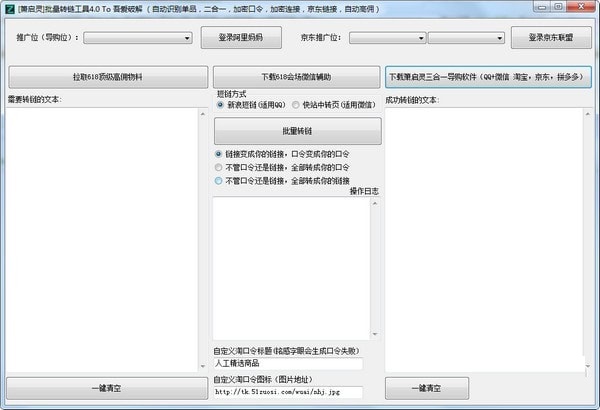Click 下载618会场微信辅助 button
The image size is (600, 410).
(297, 77)
